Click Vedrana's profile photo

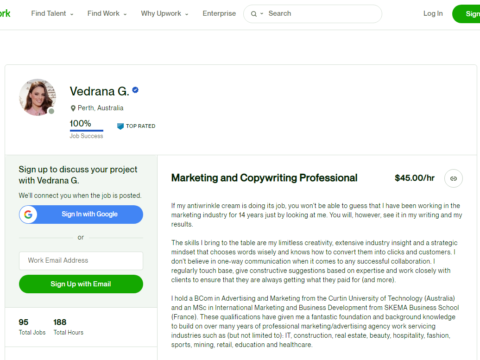[x=37, y=97]
